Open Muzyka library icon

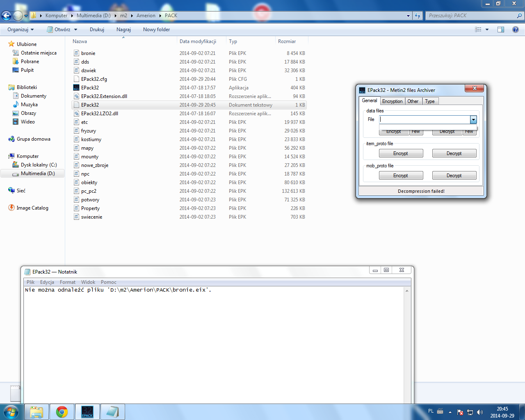[x=16, y=105]
